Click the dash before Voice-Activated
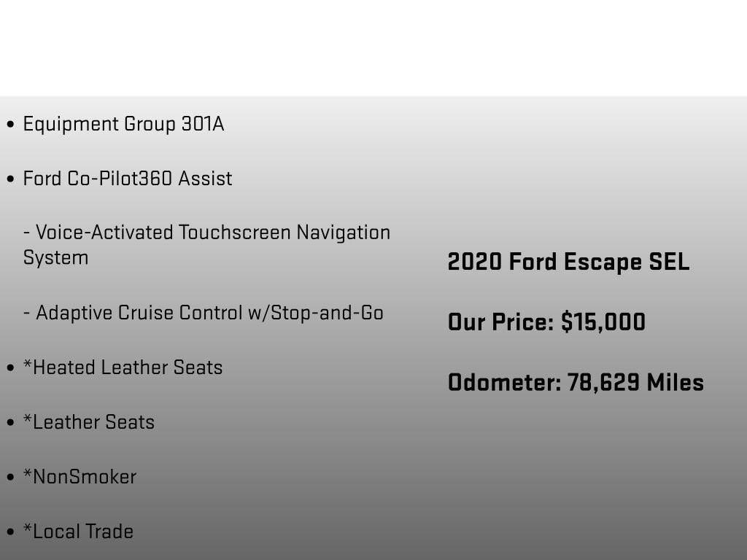 (x=27, y=234)
